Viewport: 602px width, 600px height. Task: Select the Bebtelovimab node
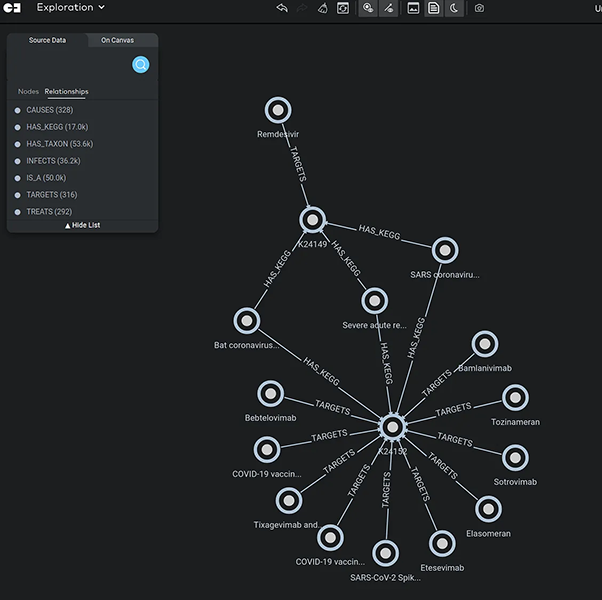click(x=271, y=393)
